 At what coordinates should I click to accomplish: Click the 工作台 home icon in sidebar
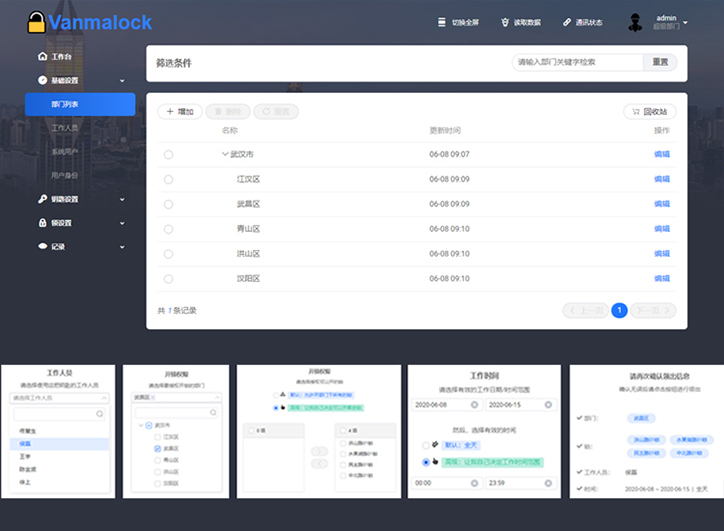click(42, 57)
